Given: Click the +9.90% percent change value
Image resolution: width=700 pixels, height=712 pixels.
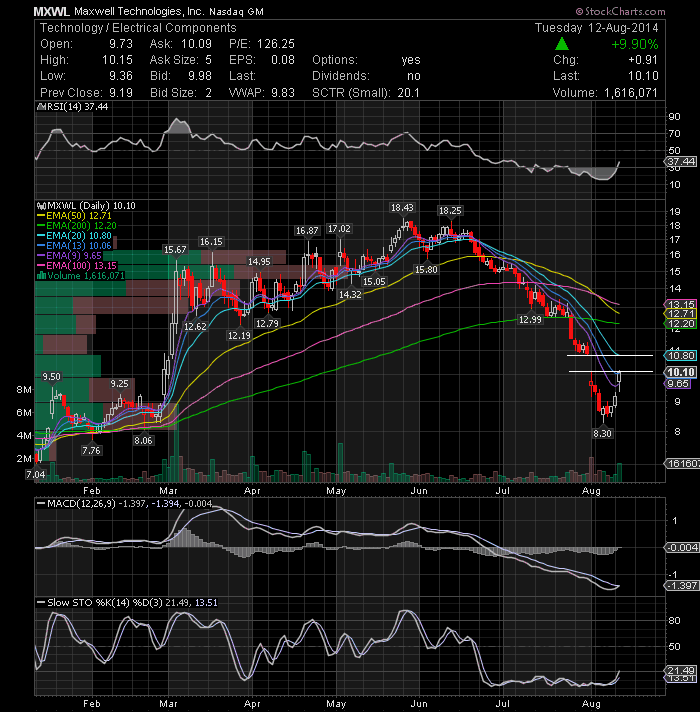Looking at the screenshot, I should [x=635, y=44].
